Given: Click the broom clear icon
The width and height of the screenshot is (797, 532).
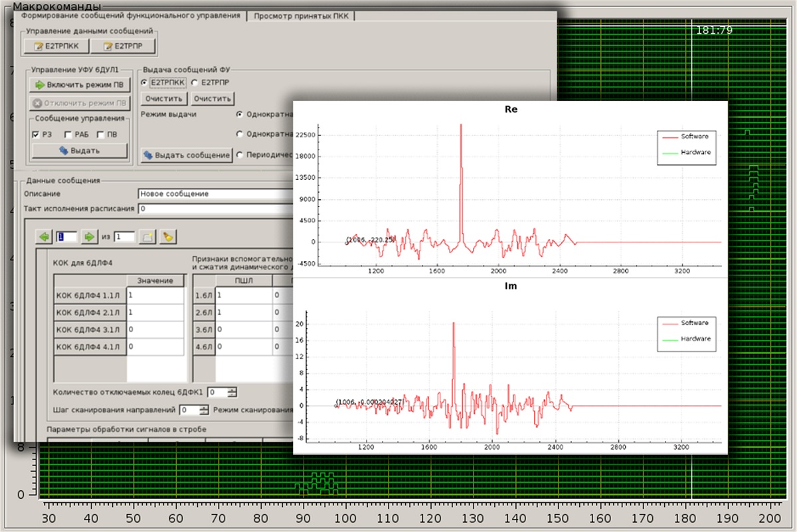Looking at the screenshot, I should (x=169, y=236).
